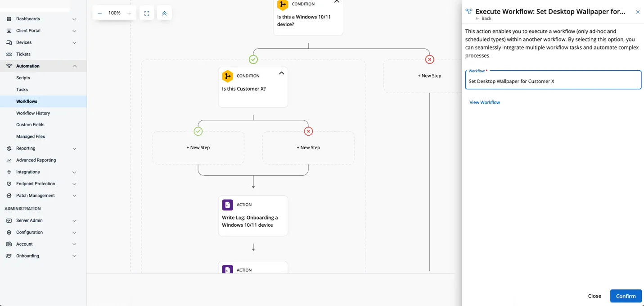Open Workflow History in sidebar
The image size is (644, 306).
tap(33, 113)
